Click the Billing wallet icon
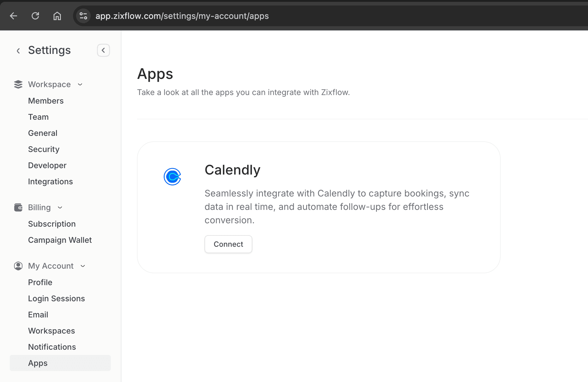This screenshot has width=588, height=382. point(18,207)
